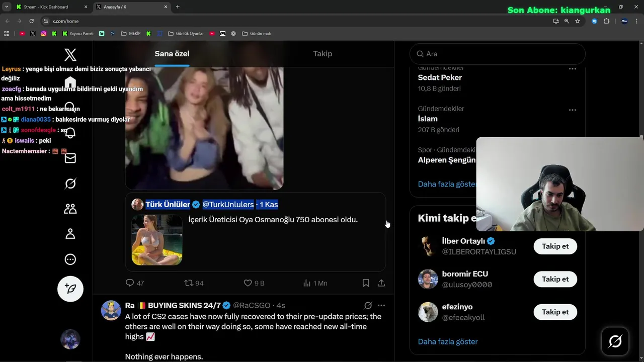This screenshot has width=644, height=362.
Task: Follow efezinyo with Takip et
Action: click(x=555, y=312)
